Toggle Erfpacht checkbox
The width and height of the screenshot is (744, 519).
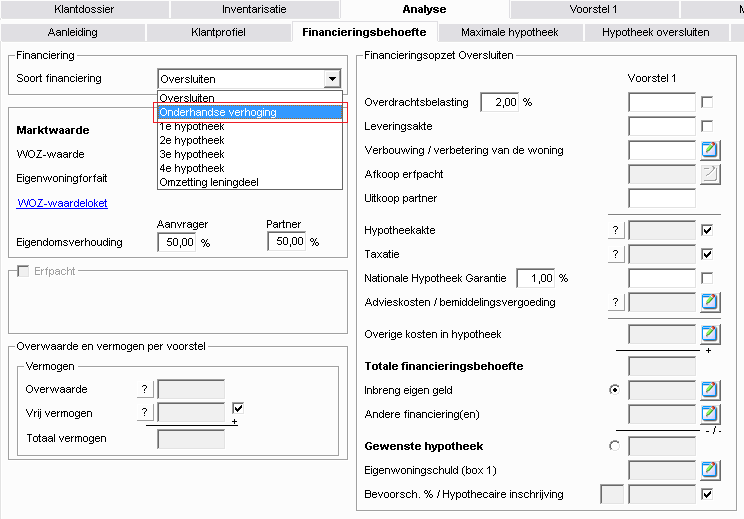click(22, 271)
